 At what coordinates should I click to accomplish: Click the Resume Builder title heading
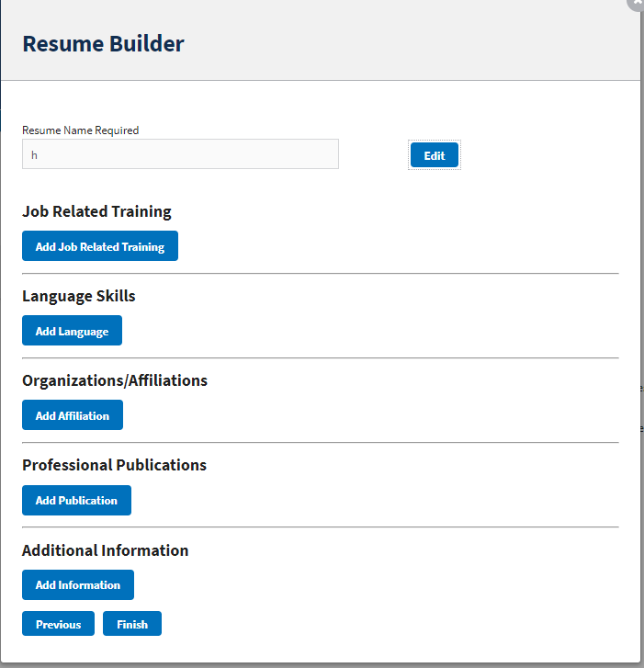pyautogui.click(x=103, y=43)
